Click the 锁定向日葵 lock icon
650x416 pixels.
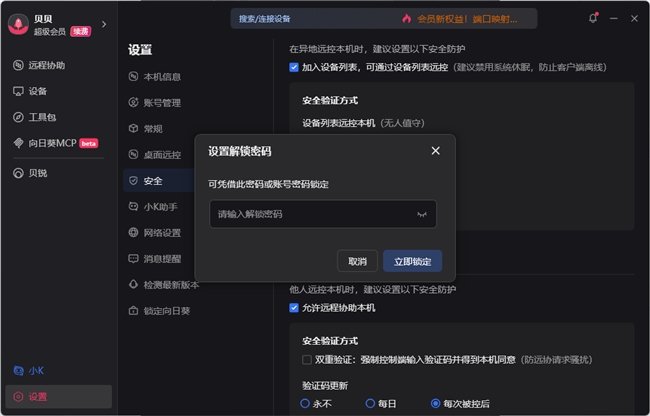click(x=133, y=310)
